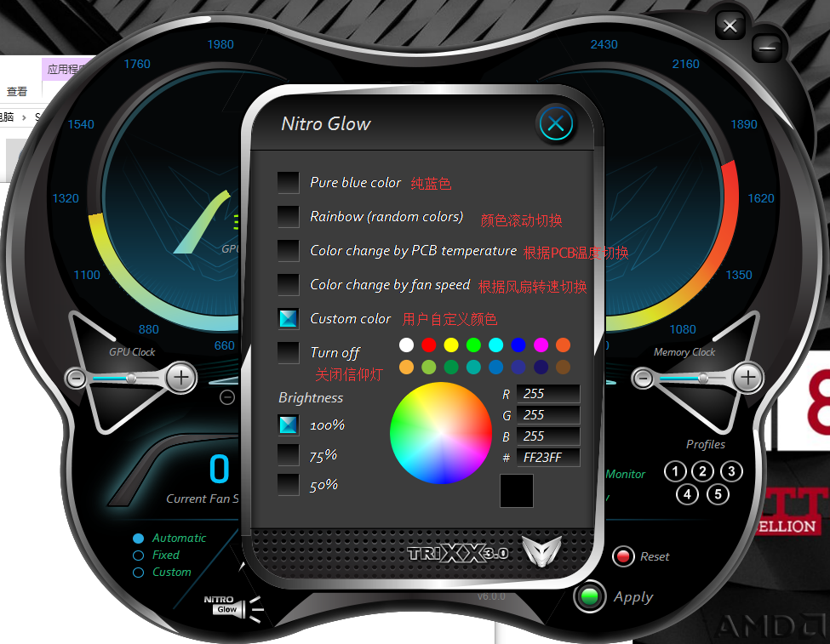Select Automatic fan mode
Screen dimensions: 830x644
(139, 539)
